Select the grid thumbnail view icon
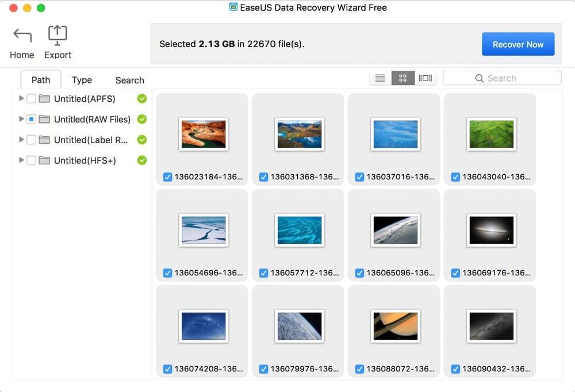 coord(402,78)
